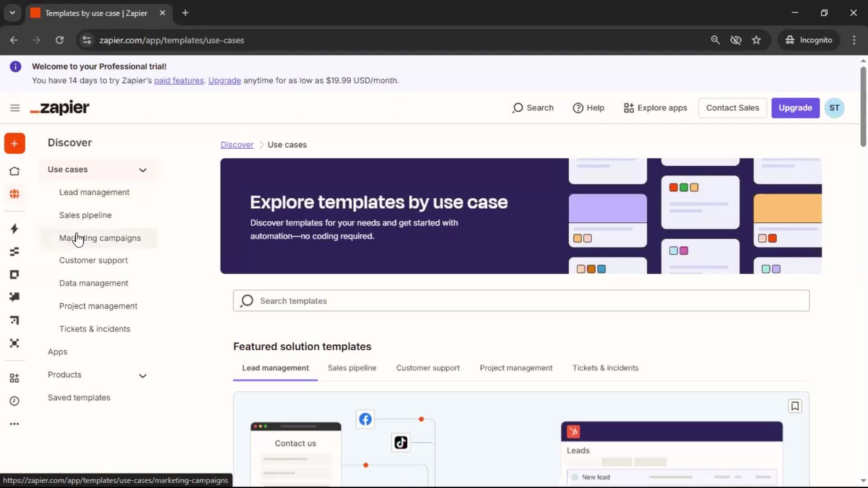Open Chrome's three-dot menu
Screen dimensions: 868x488
pyautogui.click(x=854, y=40)
